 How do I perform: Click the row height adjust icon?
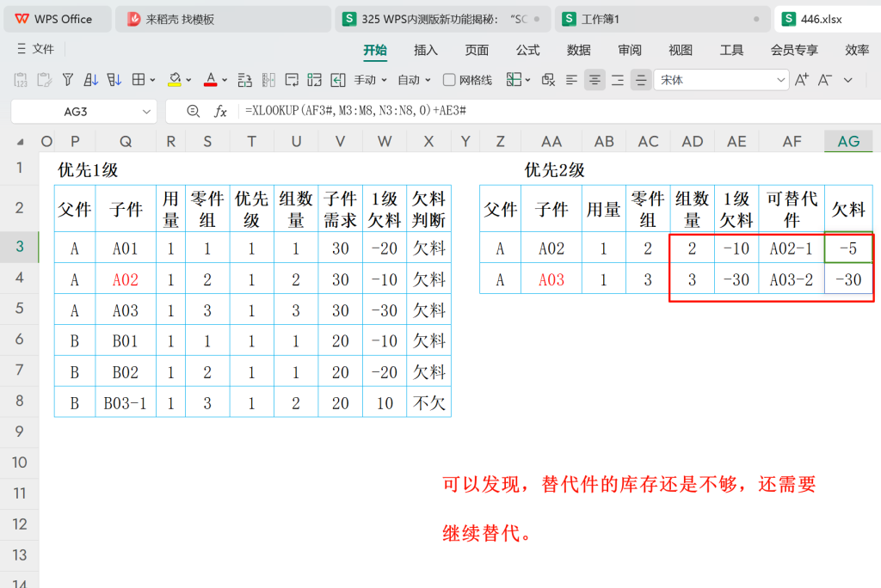coord(244,80)
